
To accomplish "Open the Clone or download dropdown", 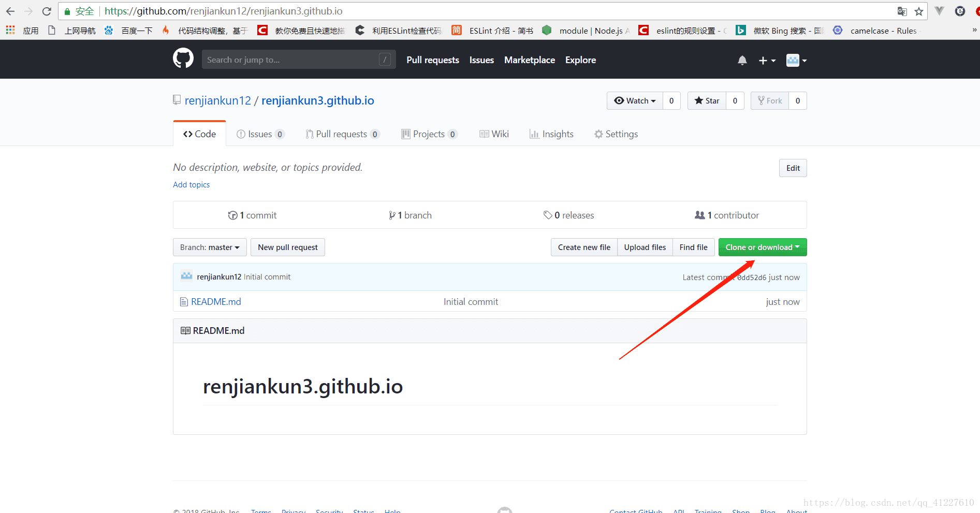I will coord(763,247).
